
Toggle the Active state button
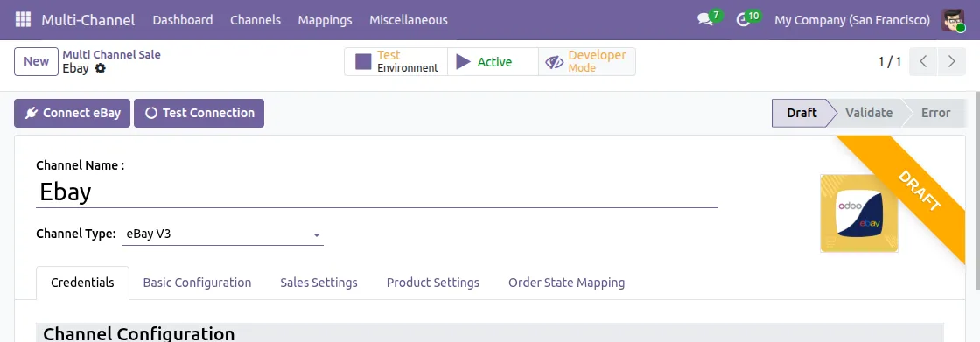(493, 61)
